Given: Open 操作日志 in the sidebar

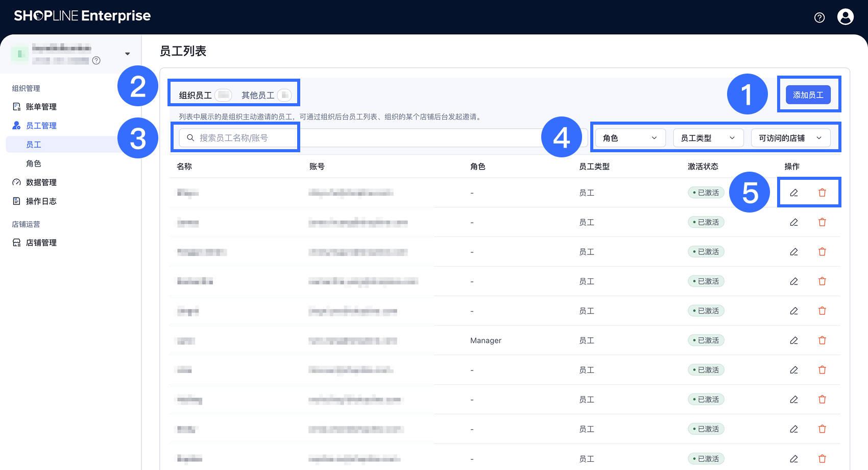Looking at the screenshot, I should [41, 201].
